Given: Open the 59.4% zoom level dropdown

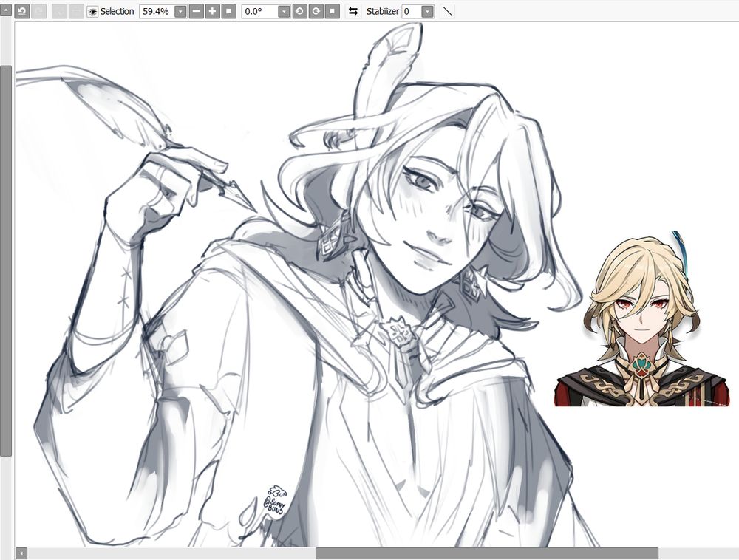Looking at the screenshot, I should click(180, 12).
